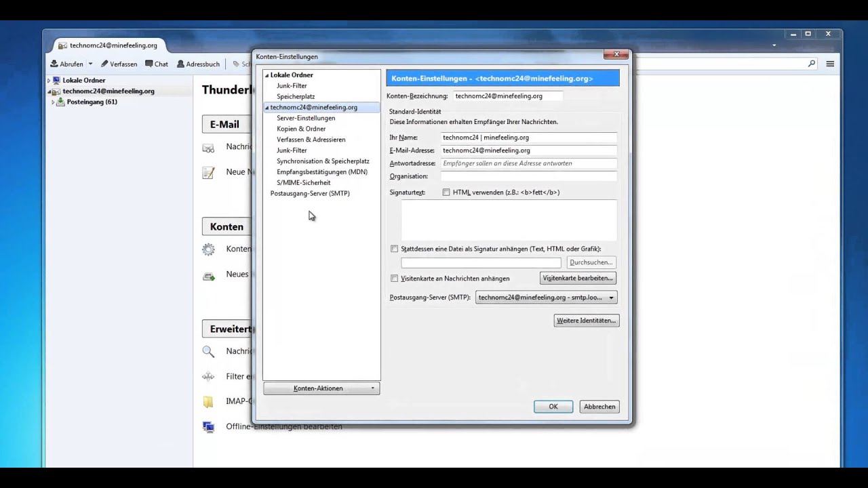Click the Organisation input field

[528, 176]
